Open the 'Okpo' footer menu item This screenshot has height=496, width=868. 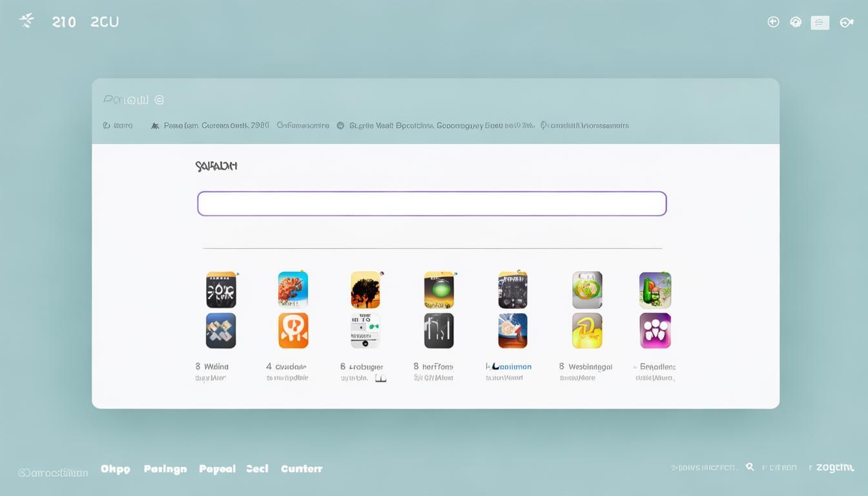[x=115, y=469]
